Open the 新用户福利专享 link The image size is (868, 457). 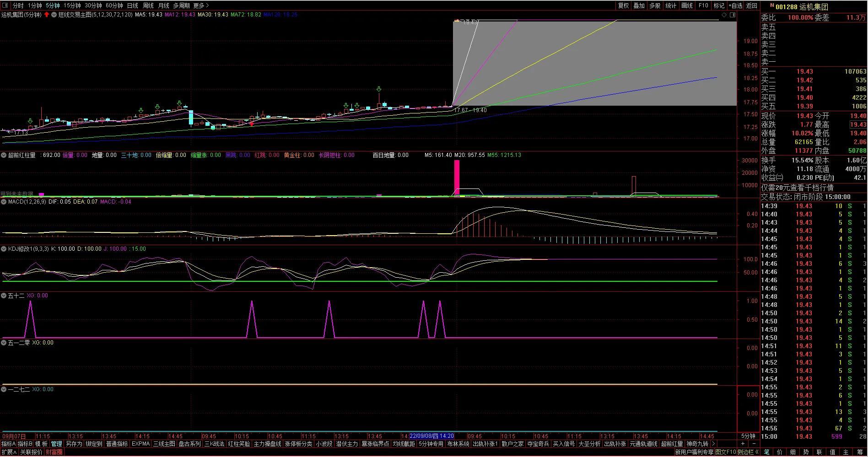coord(694,452)
